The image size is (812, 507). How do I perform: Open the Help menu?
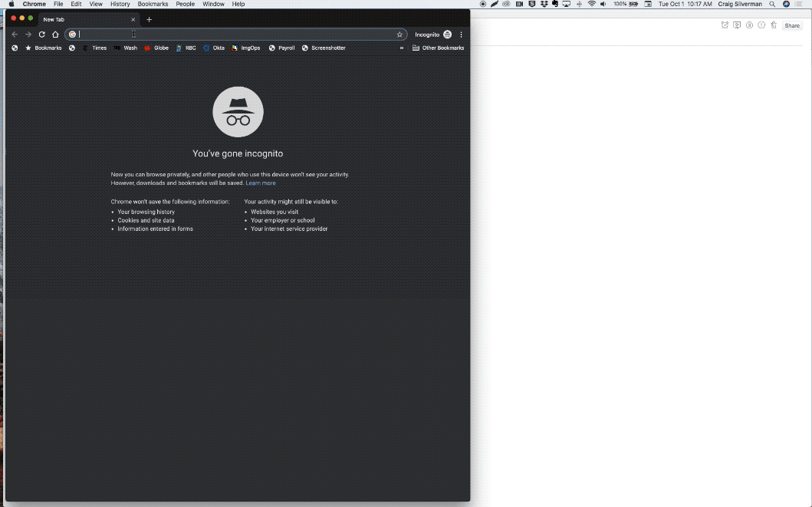(238, 4)
